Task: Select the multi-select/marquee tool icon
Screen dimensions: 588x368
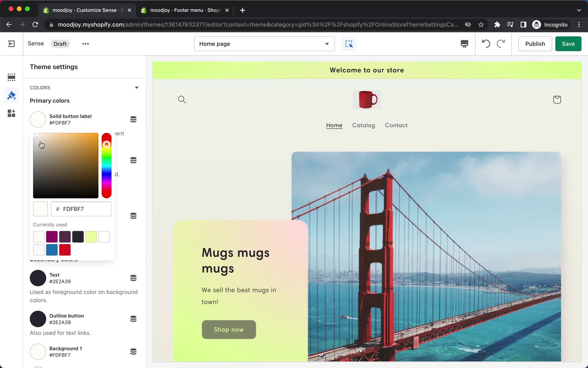Action: pos(349,44)
